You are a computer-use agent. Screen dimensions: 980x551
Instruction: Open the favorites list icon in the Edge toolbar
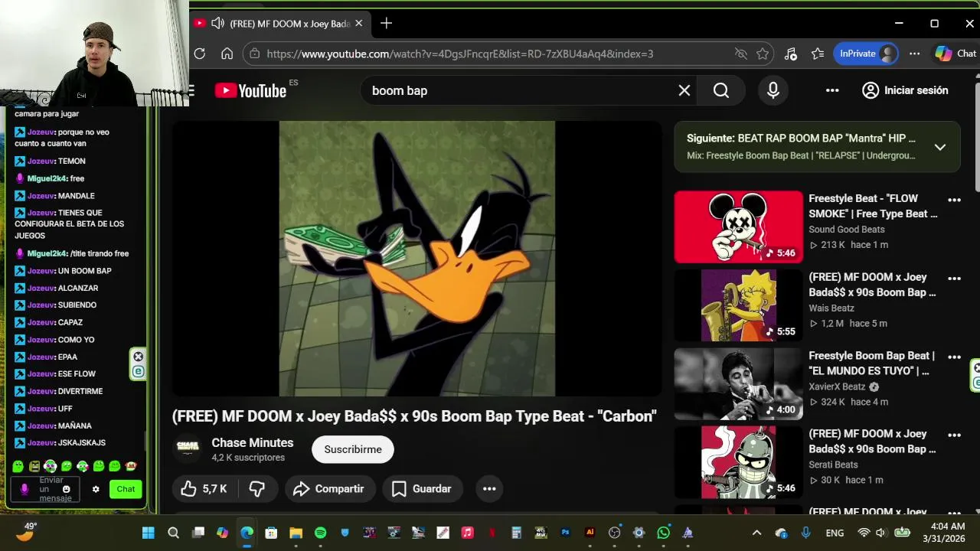[x=818, y=54]
